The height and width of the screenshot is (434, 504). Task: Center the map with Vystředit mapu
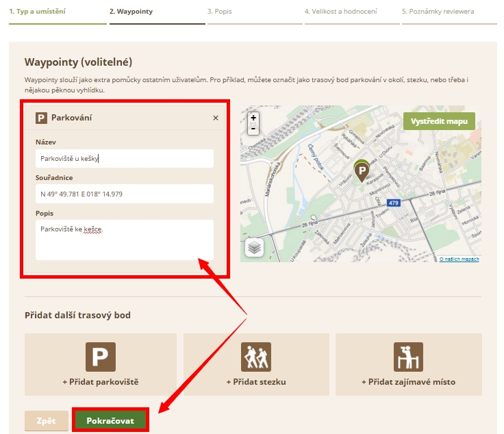(x=439, y=121)
